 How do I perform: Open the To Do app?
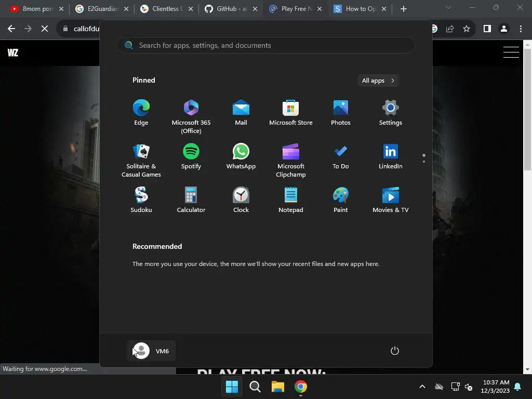click(341, 157)
